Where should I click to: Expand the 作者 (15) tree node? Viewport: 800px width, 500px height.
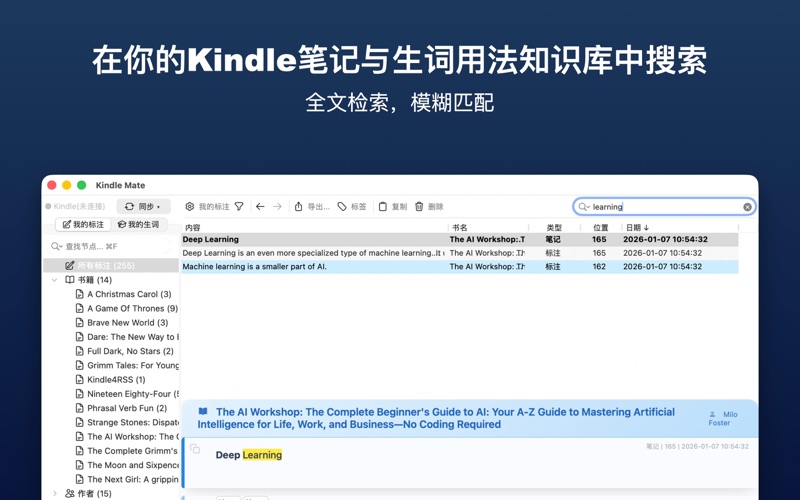click(55, 493)
